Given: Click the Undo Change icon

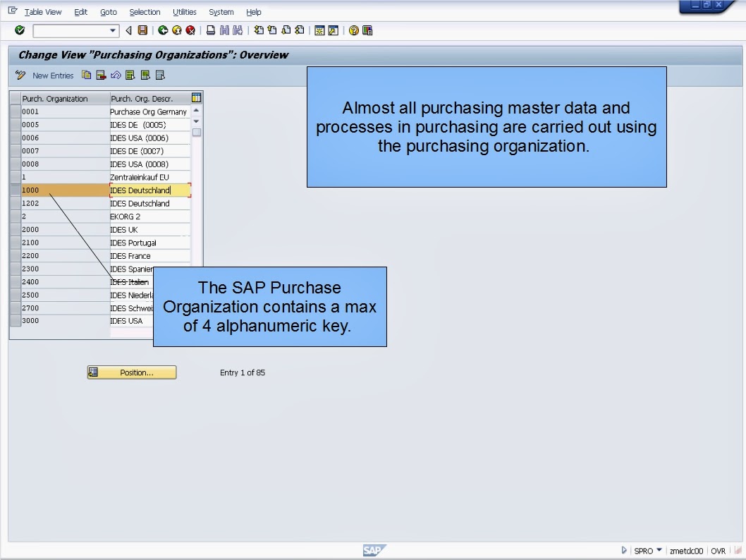Looking at the screenshot, I should [116, 75].
